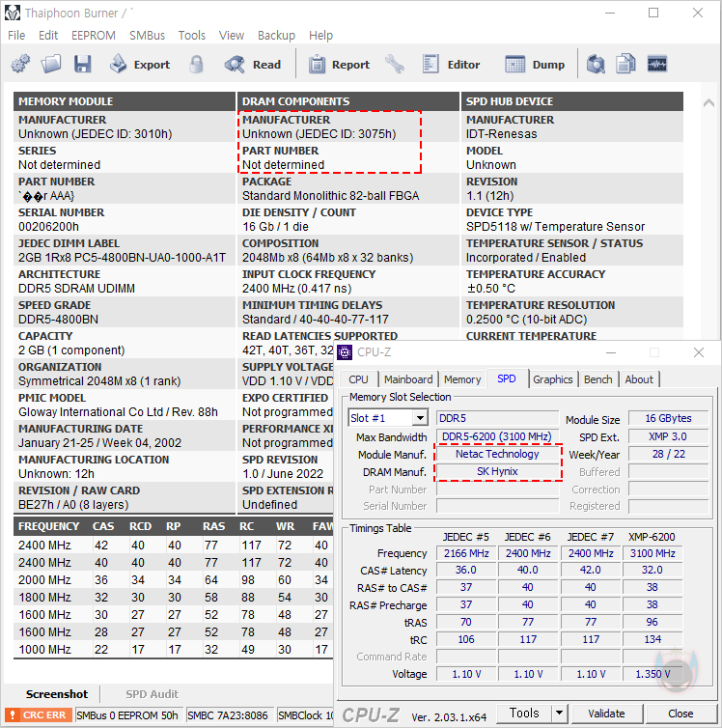Click the Close button in CPU-Z

point(680,714)
